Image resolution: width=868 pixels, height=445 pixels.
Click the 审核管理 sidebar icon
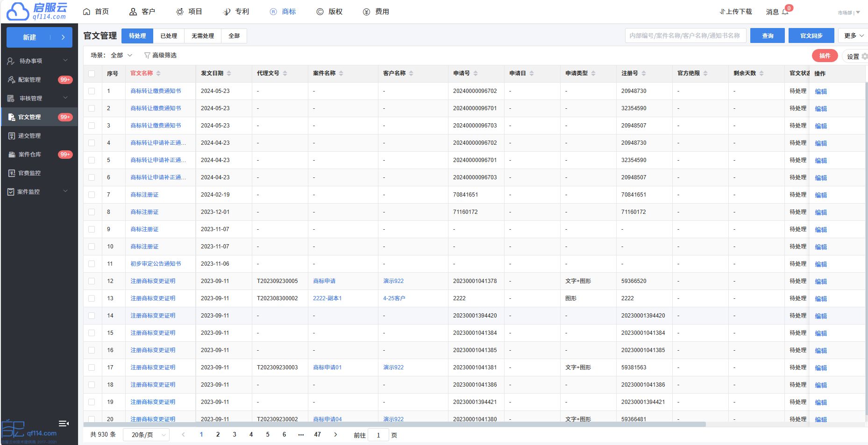[11, 99]
